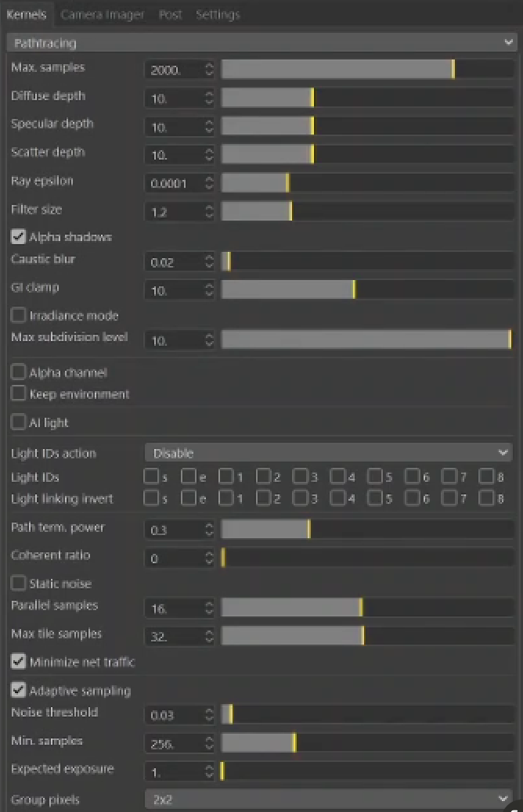Switch to the Camera Imager tab
Image resolution: width=523 pixels, height=812 pixels.
(x=104, y=14)
